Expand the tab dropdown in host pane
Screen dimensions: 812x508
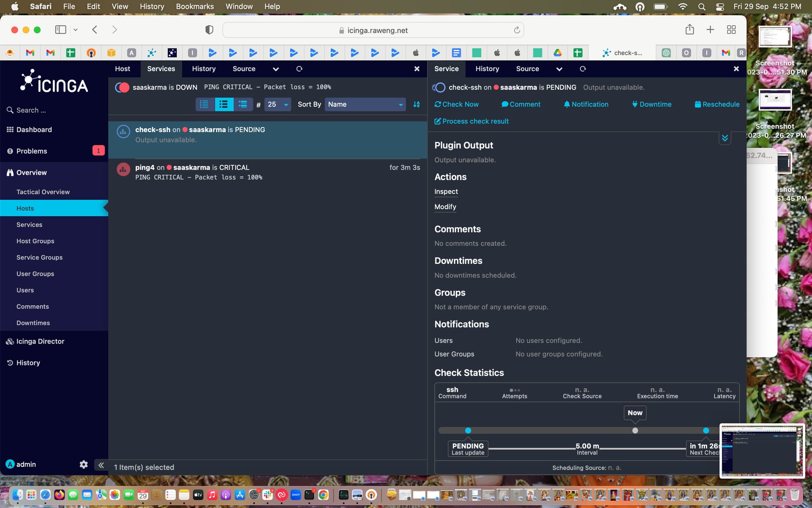coord(276,69)
